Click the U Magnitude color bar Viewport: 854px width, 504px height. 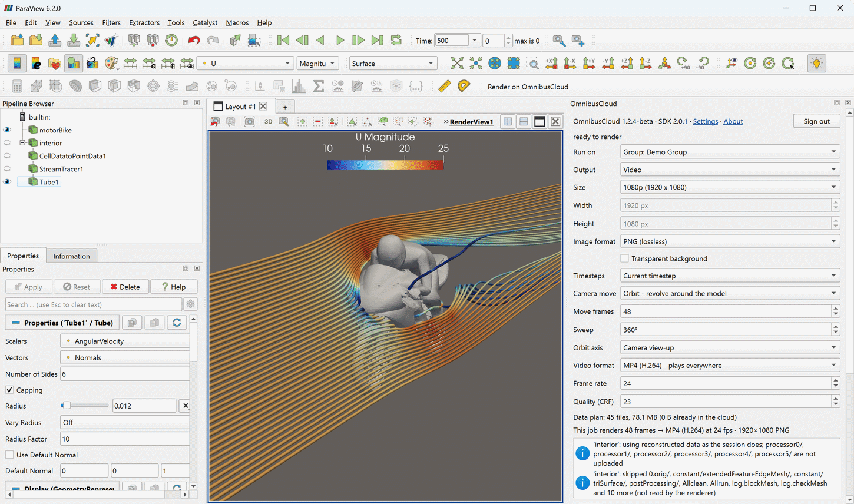[x=385, y=165]
